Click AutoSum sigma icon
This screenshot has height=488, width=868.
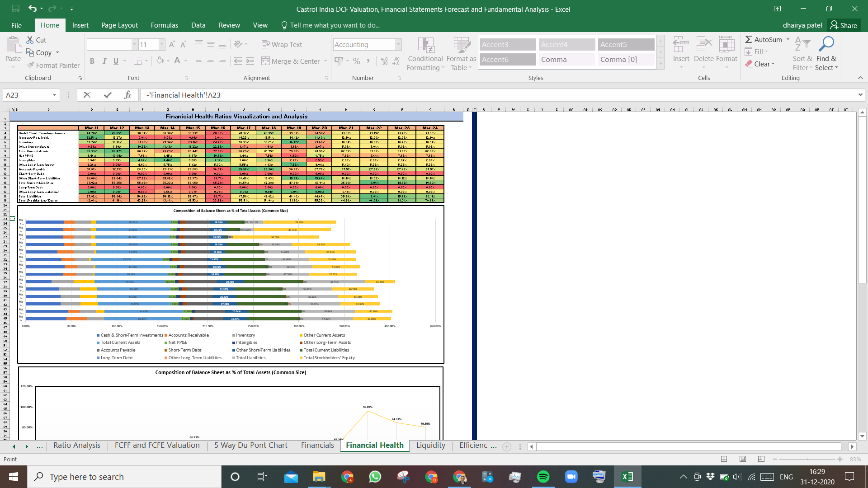749,40
